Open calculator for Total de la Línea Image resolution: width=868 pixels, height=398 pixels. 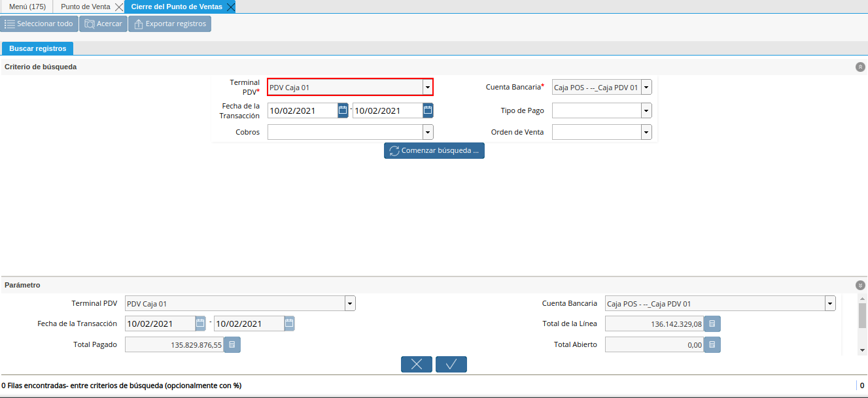[712, 323]
